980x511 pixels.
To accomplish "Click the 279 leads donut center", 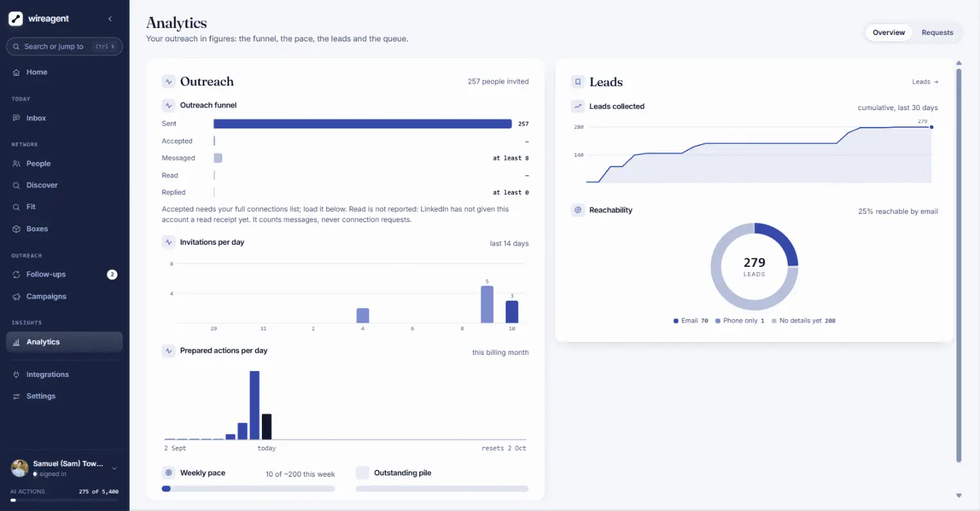I will click(x=754, y=266).
